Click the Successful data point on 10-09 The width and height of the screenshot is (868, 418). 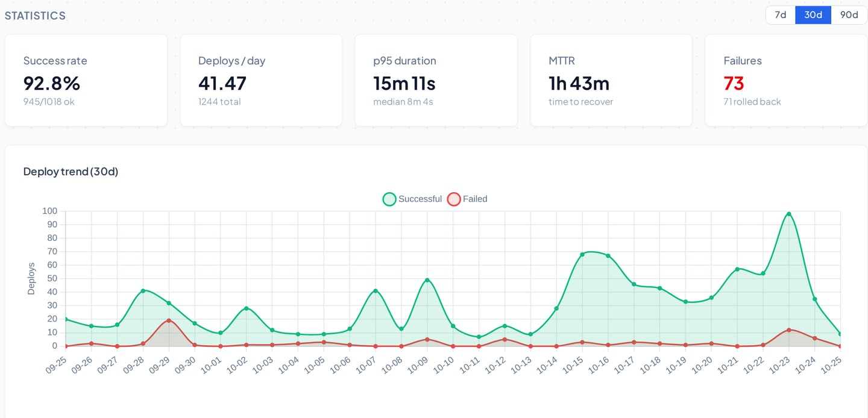coord(427,280)
